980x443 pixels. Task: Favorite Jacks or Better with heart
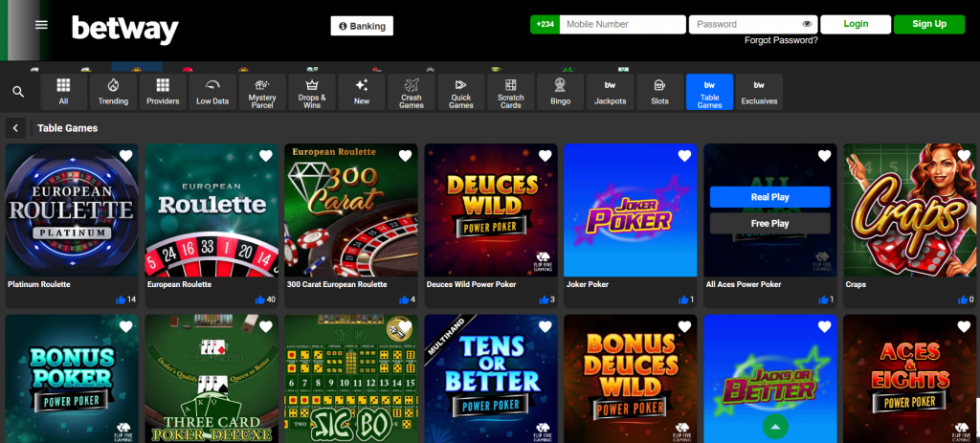pos(824,326)
